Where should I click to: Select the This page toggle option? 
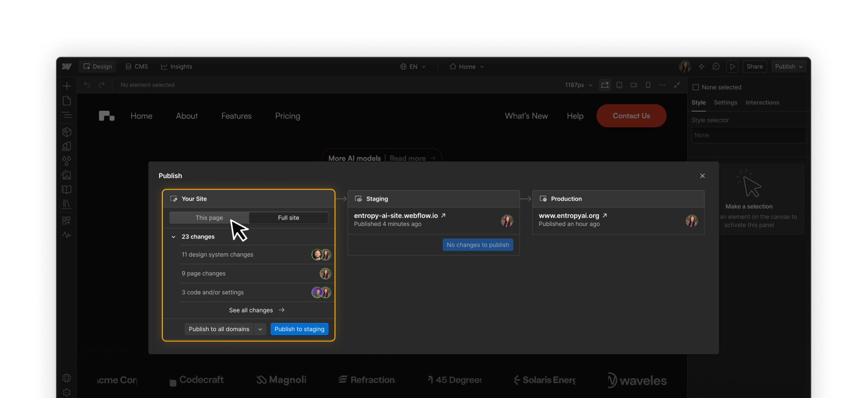(209, 218)
